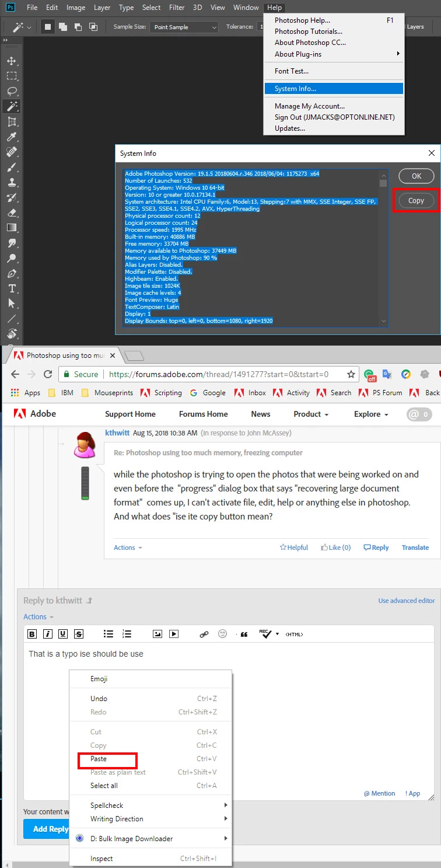
Task: Expand the Spellcheck submenu in context menu
Action: point(150,806)
